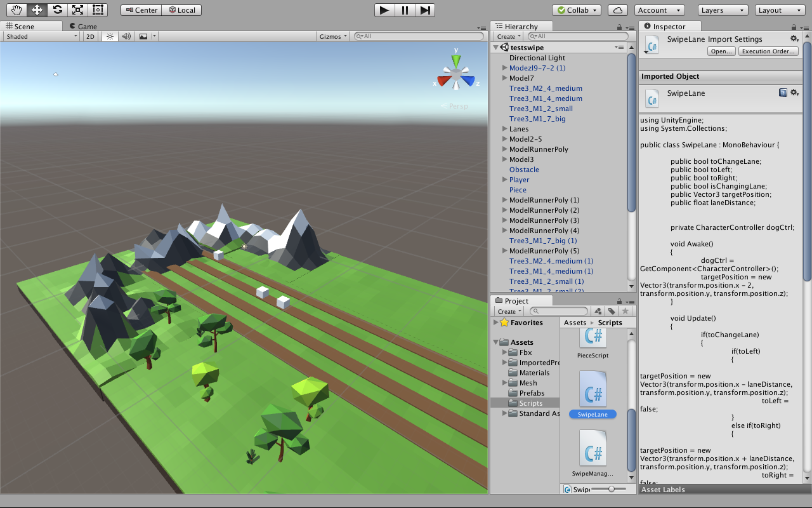This screenshot has height=508, width=812.
Task: Open the Shaded draw mode dropdown
Action: coord(42,37)
